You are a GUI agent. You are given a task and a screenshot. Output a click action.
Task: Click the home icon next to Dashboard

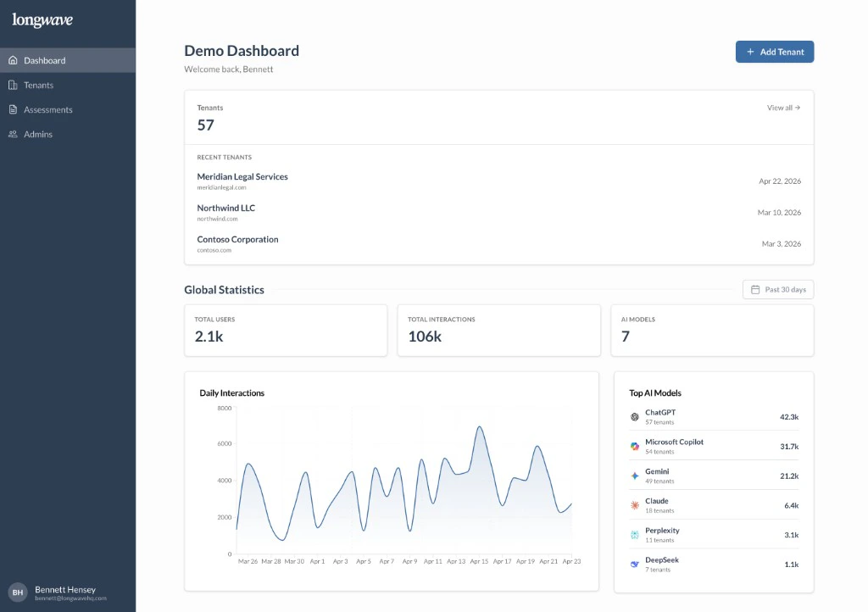13,60
